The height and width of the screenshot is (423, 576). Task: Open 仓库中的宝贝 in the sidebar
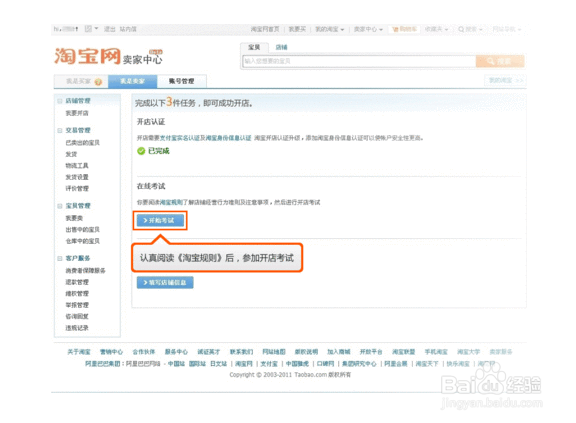[x=83, y=241]
